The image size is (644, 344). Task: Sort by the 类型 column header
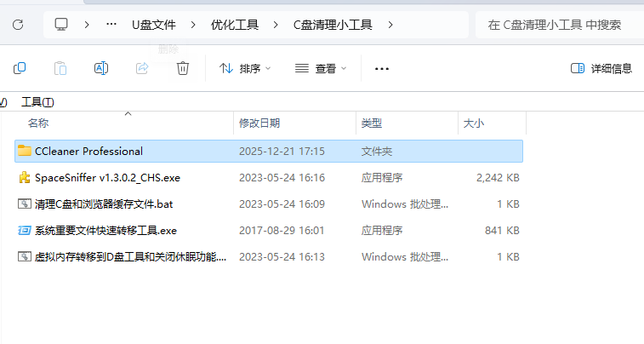pos(371,123)
